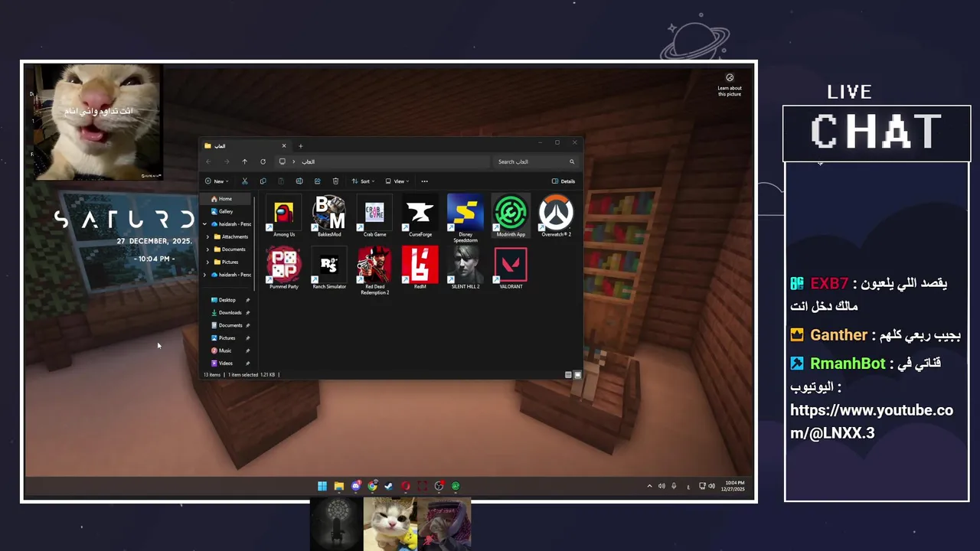The image size is (980, 551).
Task: Click the Cut scissors icon in Explorer toolbar
Action: pyautogui.click(x=244, y=181)
